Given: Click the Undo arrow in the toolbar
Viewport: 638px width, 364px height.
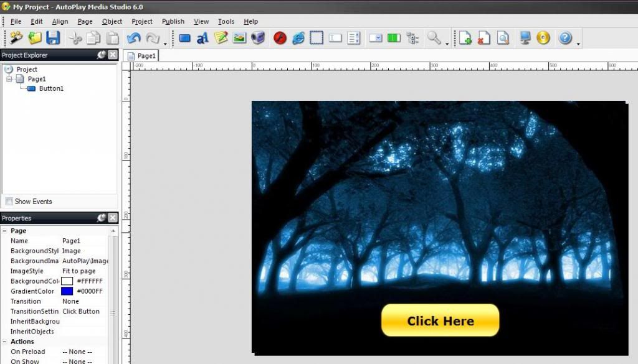Looking at the screenshot, I should (133, 38).
